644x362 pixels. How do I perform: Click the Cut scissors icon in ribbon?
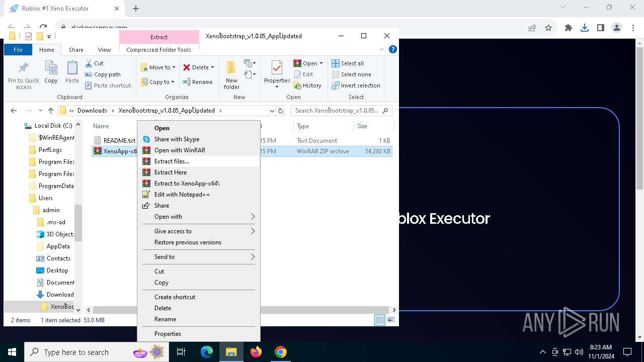89,63
